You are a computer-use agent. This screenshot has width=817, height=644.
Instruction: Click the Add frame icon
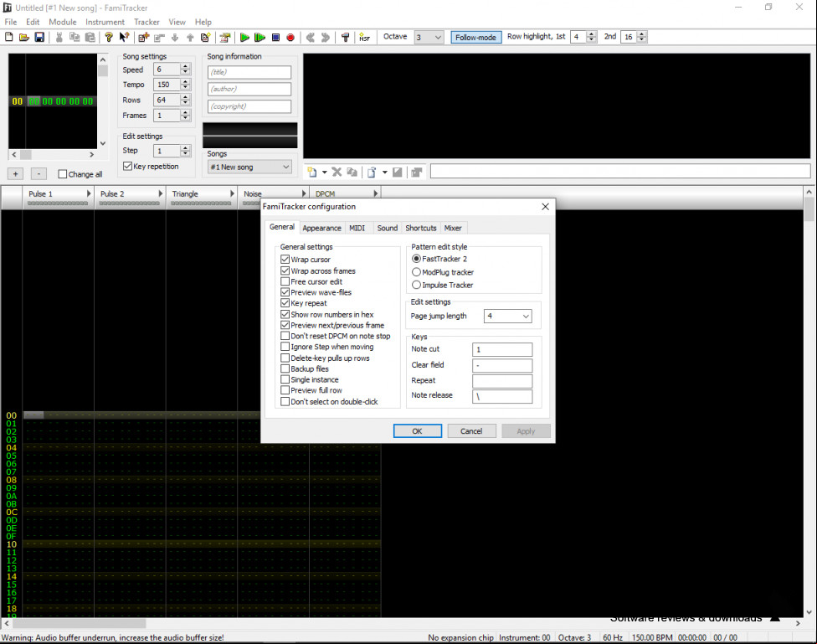tap(144, 37)
